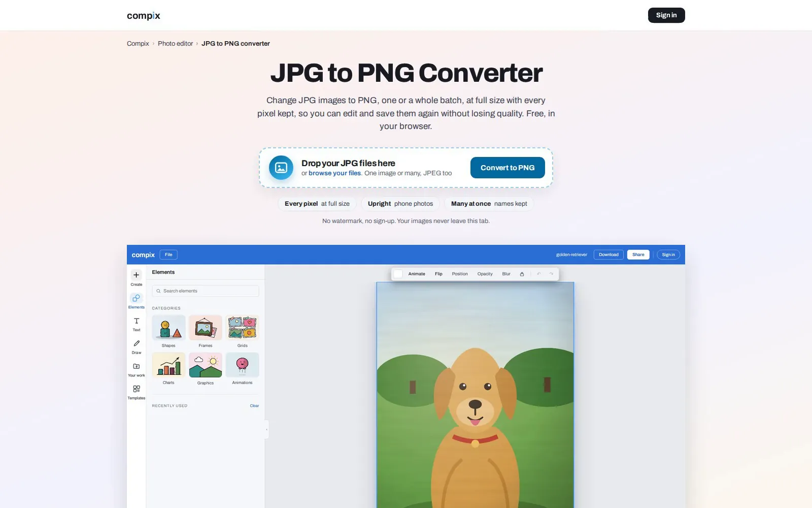Collapse the Elements panel with side handle
812x508 pixels.
tap(266, 430)
